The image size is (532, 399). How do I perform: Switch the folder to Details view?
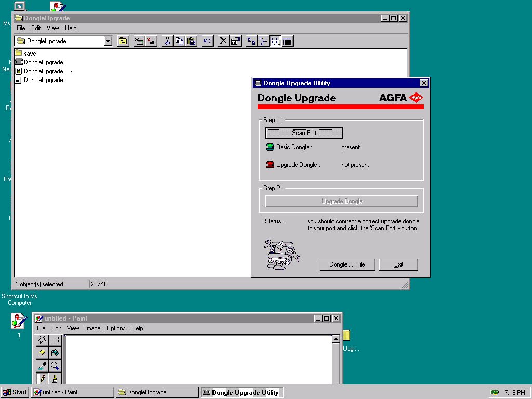(x=287, y=41)
